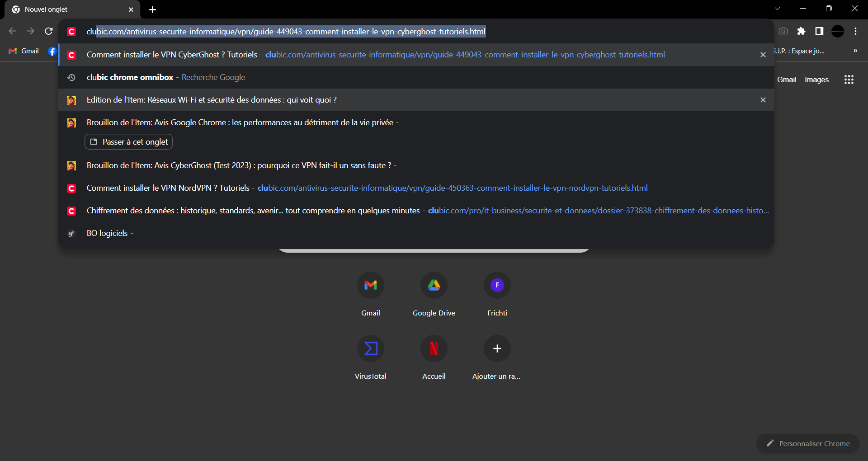Open the VirusTotal shortcut tile
Viewport: 868px width, 461px height.
tap(371, 357)
